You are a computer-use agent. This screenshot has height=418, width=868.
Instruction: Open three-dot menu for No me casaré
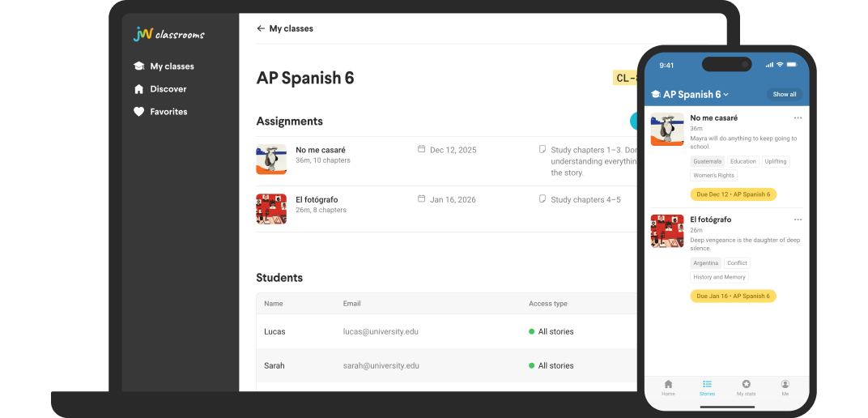tap(798, 118)
